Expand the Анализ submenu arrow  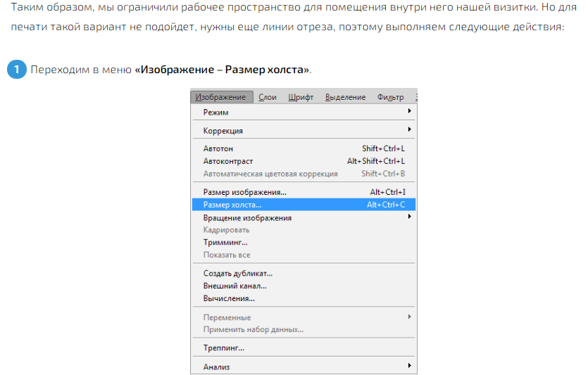pyautogui.click(x=409, y=366)
